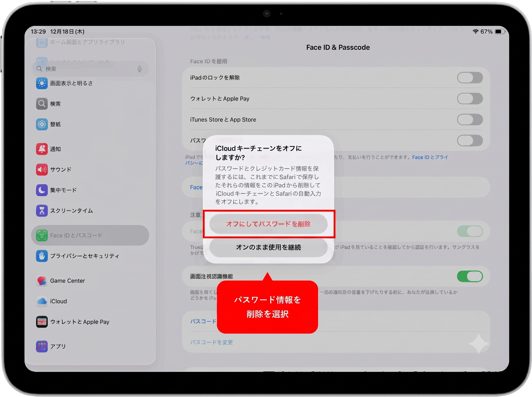Tap the 集中モード moon icon

point(42,190)
